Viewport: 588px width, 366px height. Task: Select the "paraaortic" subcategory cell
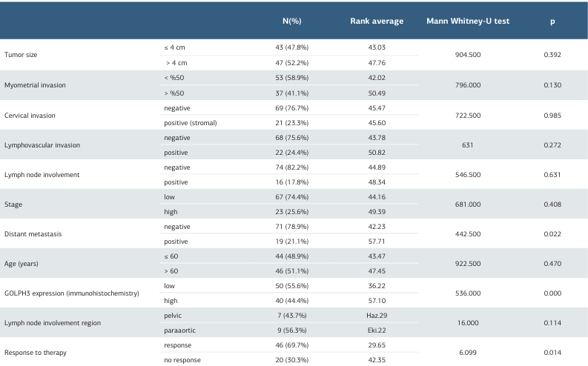click(x=179, y=330)
